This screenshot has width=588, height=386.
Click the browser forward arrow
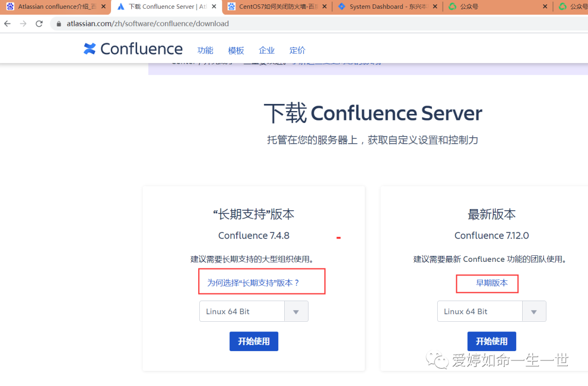coord(23,23)
